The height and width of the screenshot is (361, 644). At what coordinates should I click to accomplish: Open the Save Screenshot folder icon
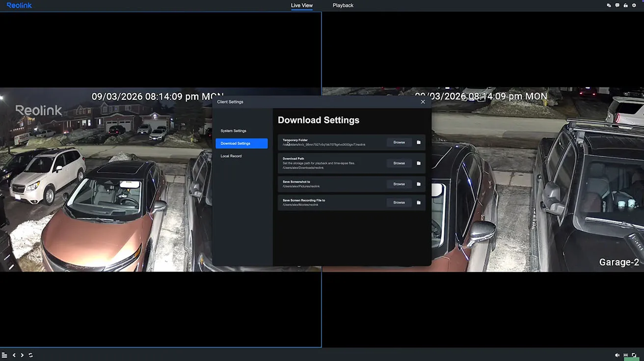point(419,184)
